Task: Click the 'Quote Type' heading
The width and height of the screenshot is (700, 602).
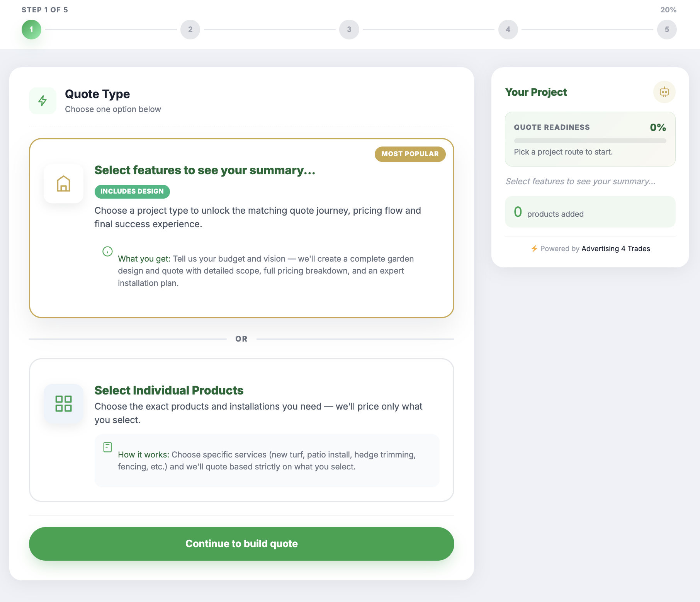Action: coord(97,94)
